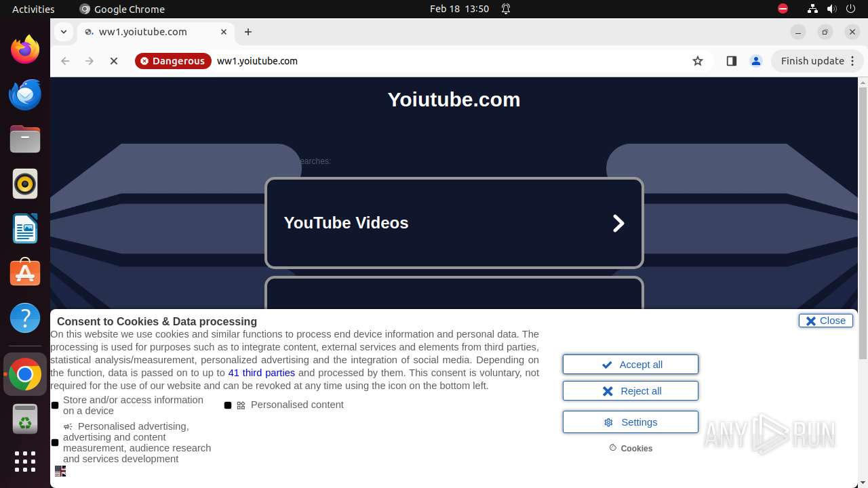Bookmark this page with star icon
Viewport: 868px width, 488px height.
pos(698,61)
